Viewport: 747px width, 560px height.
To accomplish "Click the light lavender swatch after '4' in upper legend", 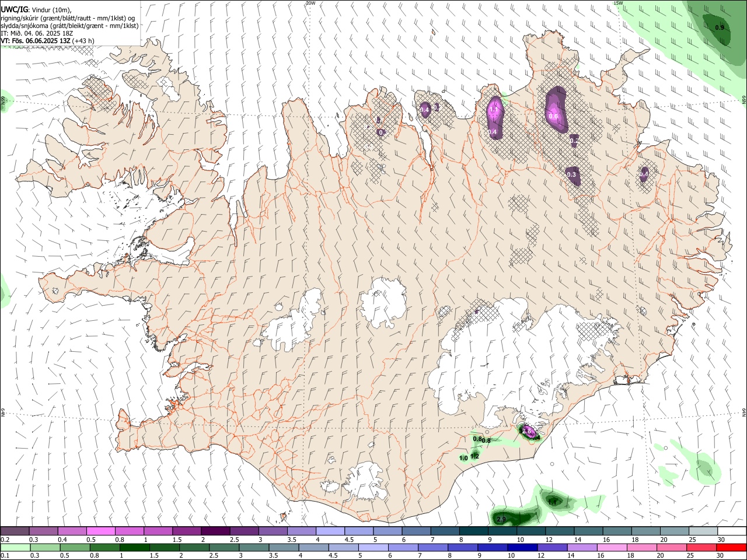I will point(329,531).
